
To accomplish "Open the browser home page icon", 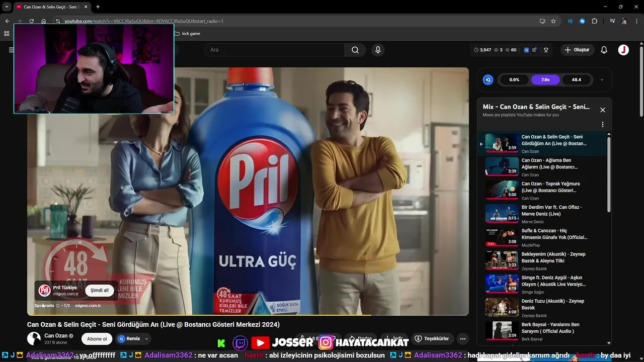I will (44, 21).
